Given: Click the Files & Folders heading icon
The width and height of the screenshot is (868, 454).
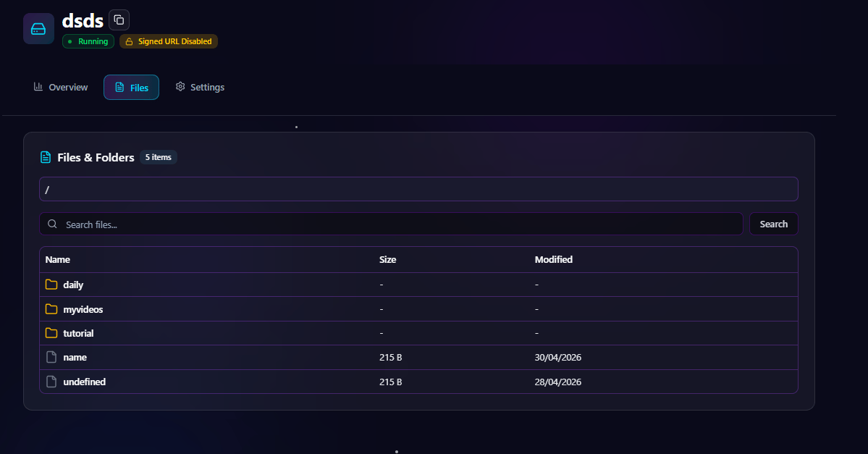Looking at the screenshot, I should pyautogui.click(x=46, y=157).
